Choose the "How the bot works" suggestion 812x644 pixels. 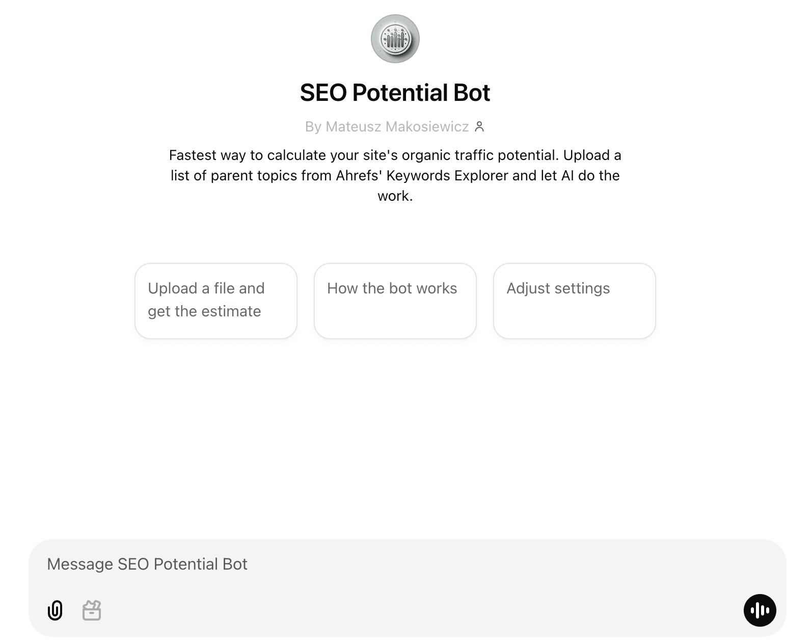pyautogui.click(x=395, y=301)
